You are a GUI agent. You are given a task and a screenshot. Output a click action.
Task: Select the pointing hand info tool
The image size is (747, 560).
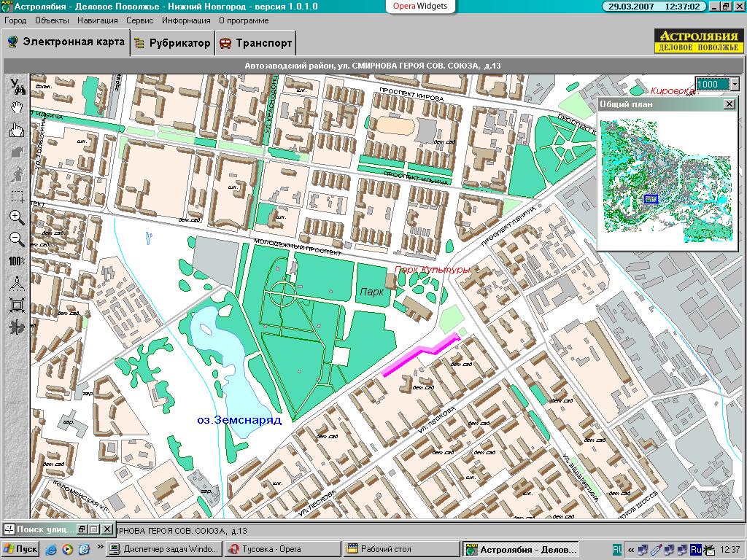(x=18, y=130)
